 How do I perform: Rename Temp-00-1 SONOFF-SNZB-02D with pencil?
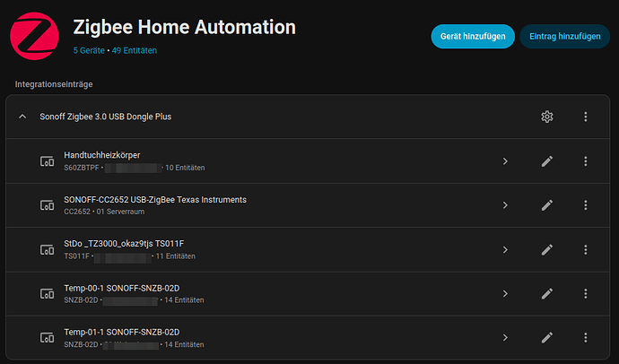pyautogui.click(x=547, y=293)
